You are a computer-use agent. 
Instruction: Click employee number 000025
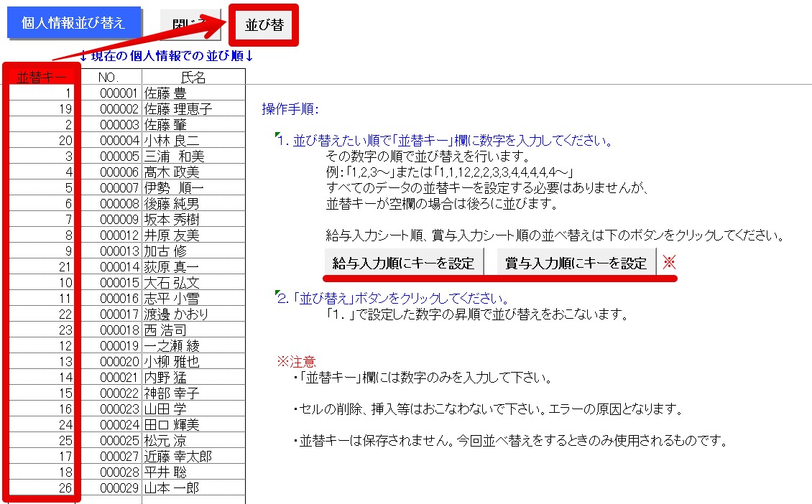click(109, 440)
